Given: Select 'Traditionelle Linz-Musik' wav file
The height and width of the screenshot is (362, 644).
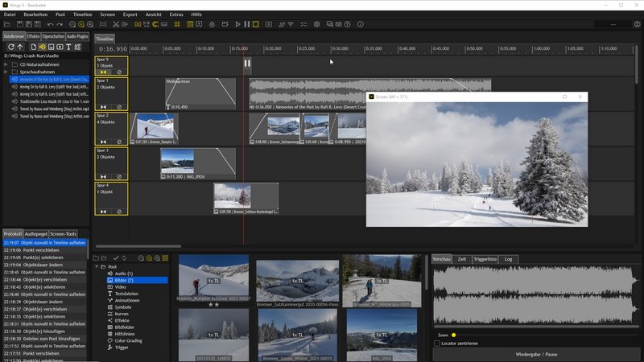Looking at the screenshot, I should point(51,101).
